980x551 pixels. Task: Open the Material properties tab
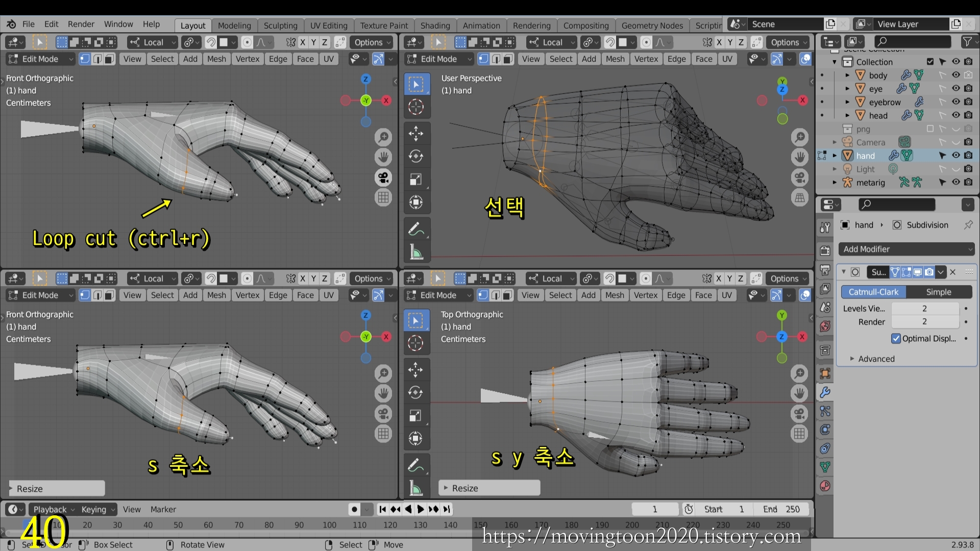coord(825,486)
